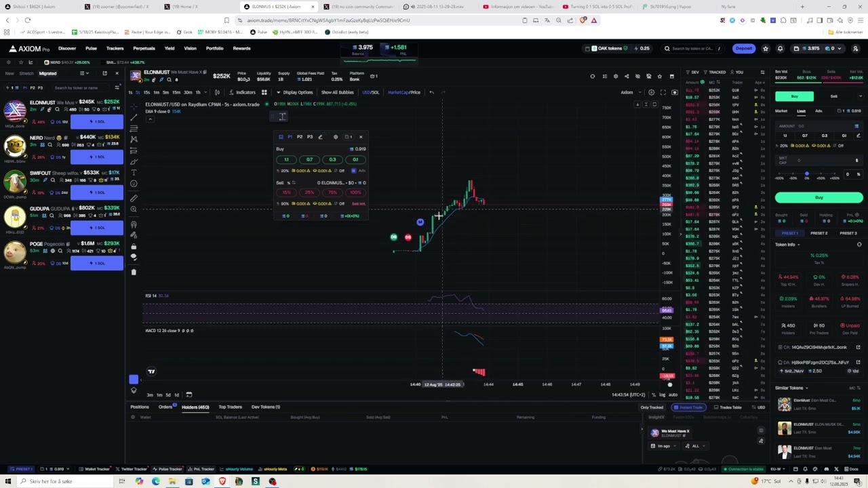
Task: Expand the Similar Tokens section
Action: [791, 388]
